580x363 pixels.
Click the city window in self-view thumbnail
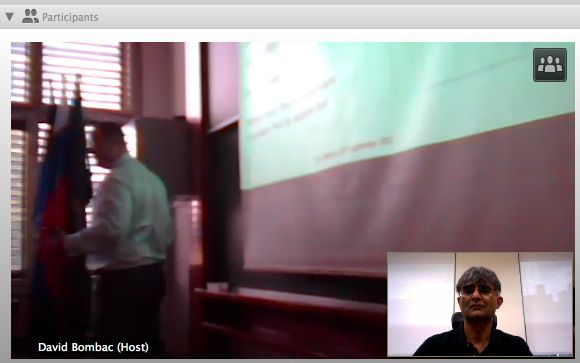547,303
